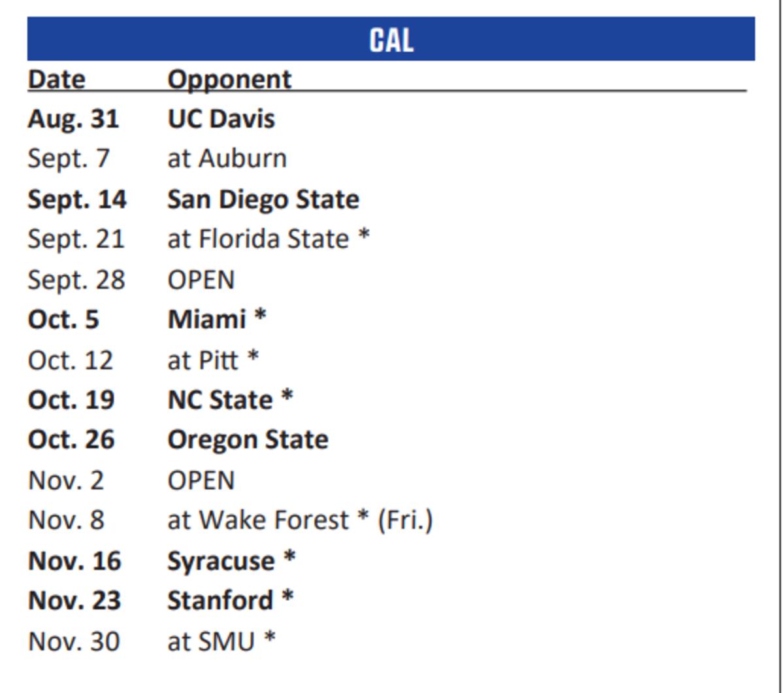Select the at Auburn game row
The width and height of the screenshot is (784, 693).
(227, 159)
